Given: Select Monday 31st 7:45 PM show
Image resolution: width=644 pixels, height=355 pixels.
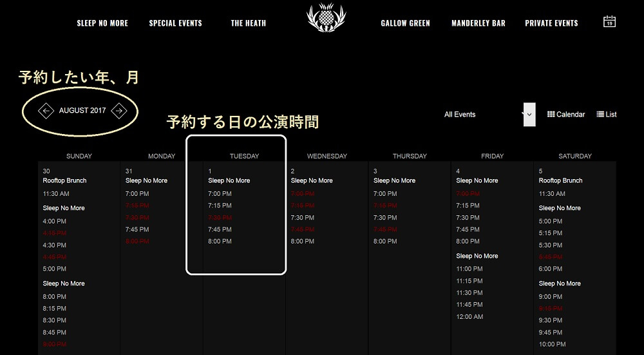Looking at the screenshot, I should tap(137, 229).
